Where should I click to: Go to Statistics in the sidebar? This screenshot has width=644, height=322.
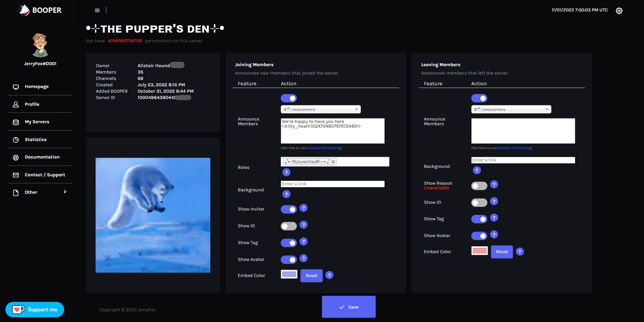[36, 140]
